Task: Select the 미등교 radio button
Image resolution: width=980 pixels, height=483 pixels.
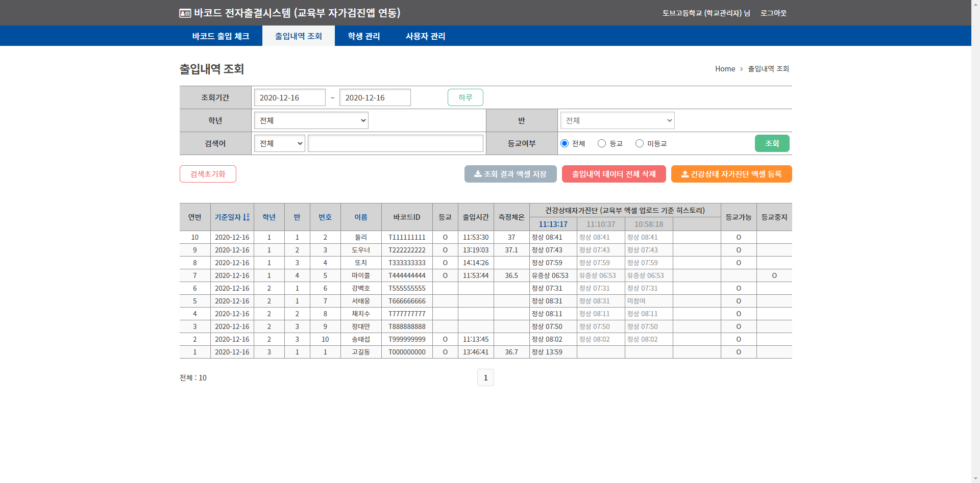Action: (640, 143)
